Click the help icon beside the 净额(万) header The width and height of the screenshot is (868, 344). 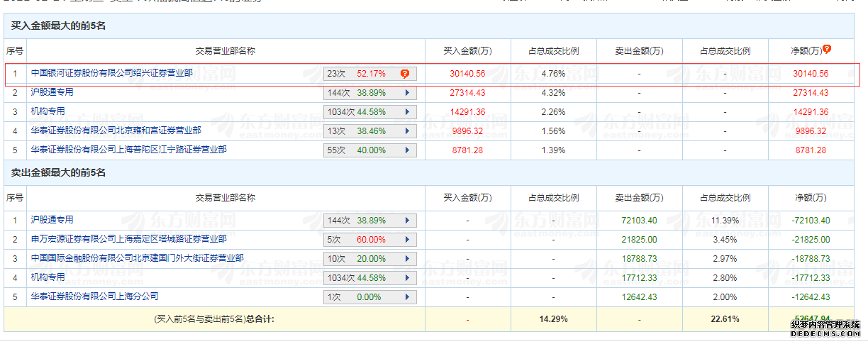point(827,50)
